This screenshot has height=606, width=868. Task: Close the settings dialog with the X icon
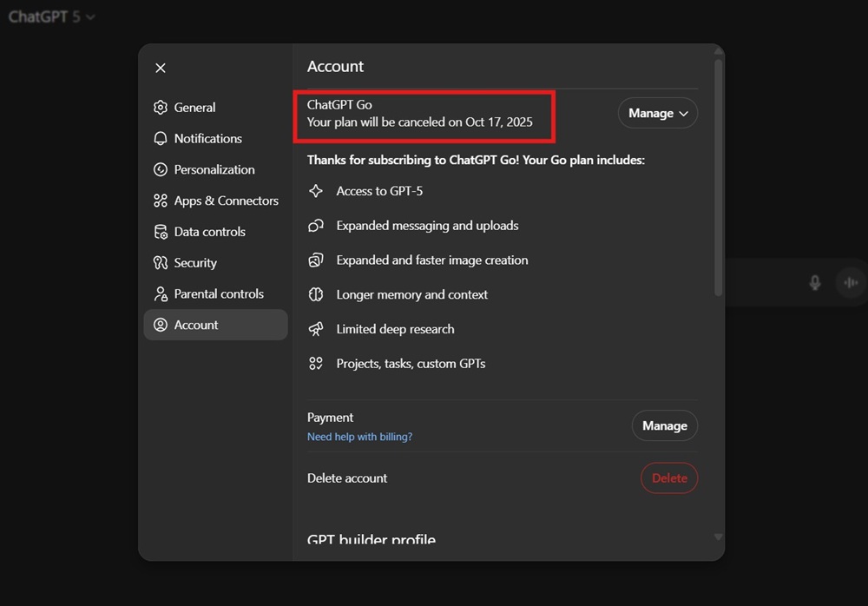point(161,68)
